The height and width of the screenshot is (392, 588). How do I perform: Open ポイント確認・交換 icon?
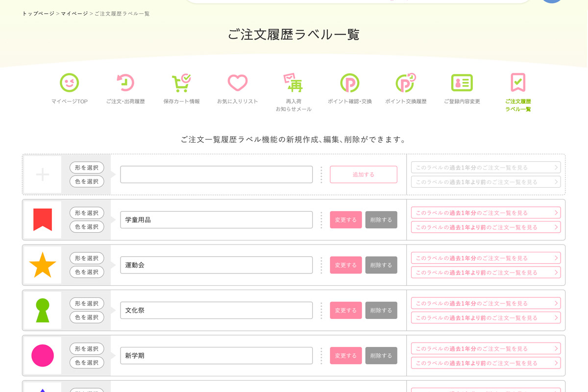click(x=349, y=83)
